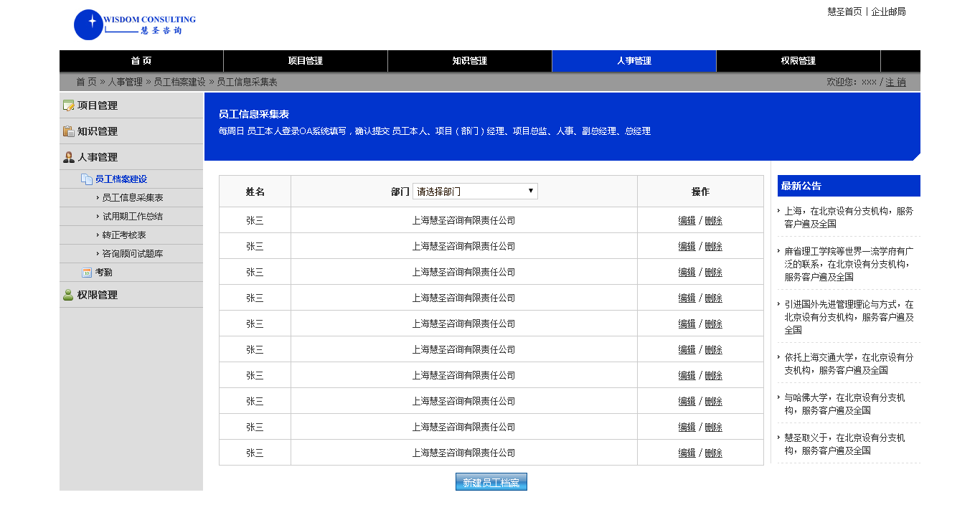
Task: Select 转正考核表 in the sidebar
Action: coord(124,235)
